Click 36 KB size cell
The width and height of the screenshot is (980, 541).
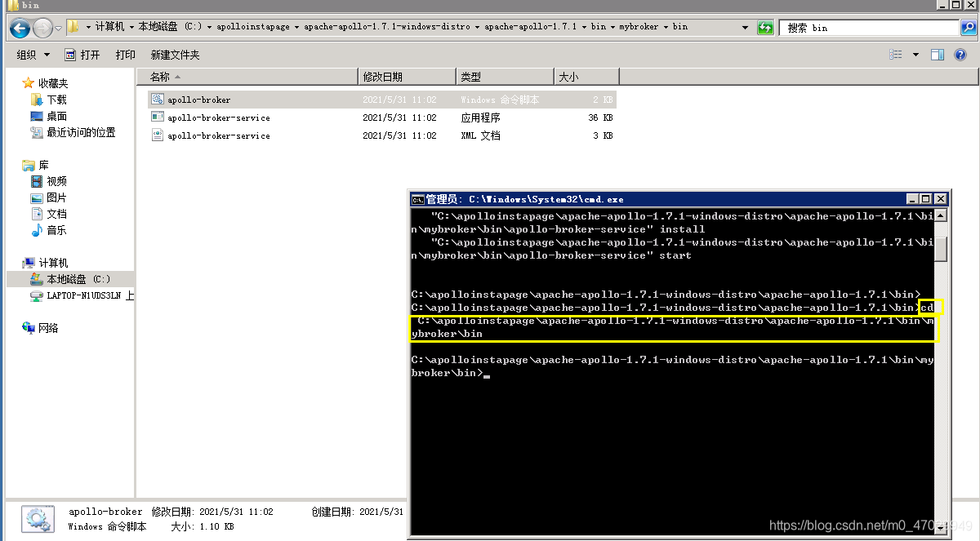[600, 118]
